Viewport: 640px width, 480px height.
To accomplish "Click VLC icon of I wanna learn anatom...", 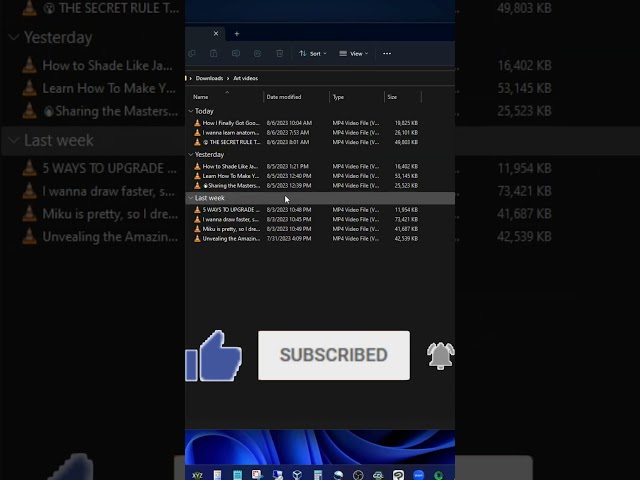I will (x=197, y=132).
